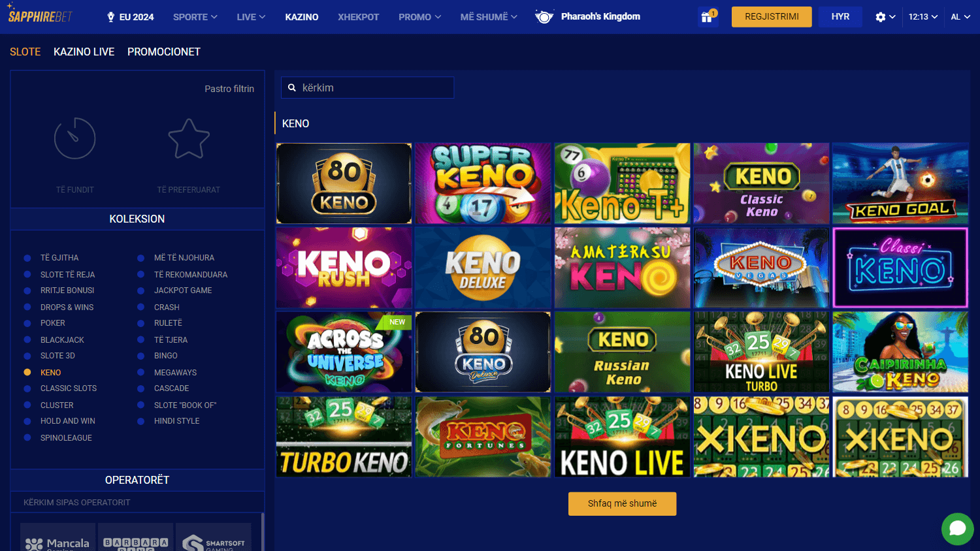
Task: Click the kërkim game search field
Action: pos(368,87)
